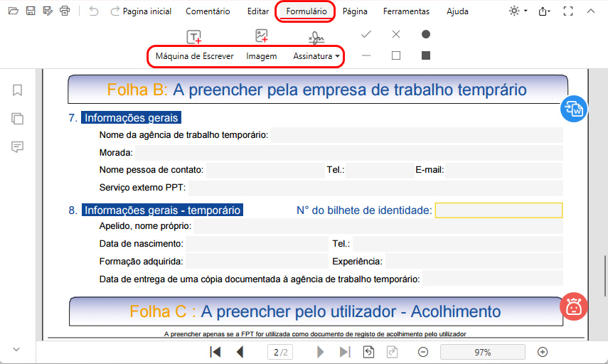Undo the last action
Screen dimensions: 608x364
coord(93,11)
